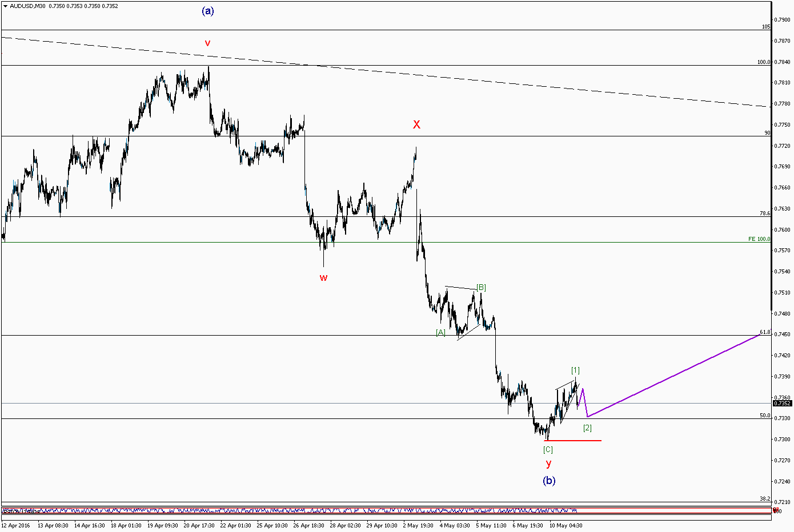
Task: Click 0.7420 on the price axis
Action: pos(783,356)
